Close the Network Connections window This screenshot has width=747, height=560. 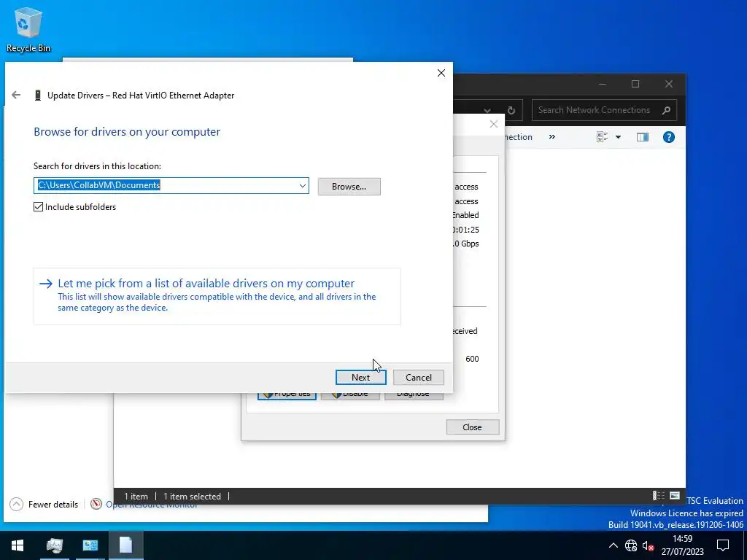pyautogui.click(x=668, y=84)
